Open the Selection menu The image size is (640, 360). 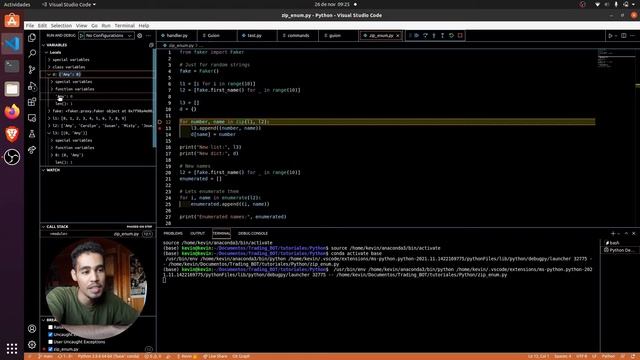tap(61, 25)
